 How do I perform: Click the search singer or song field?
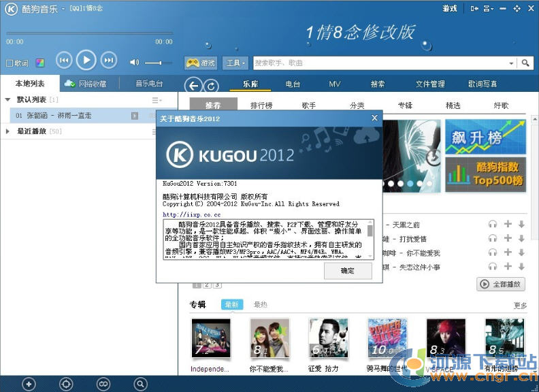(381, 63)
